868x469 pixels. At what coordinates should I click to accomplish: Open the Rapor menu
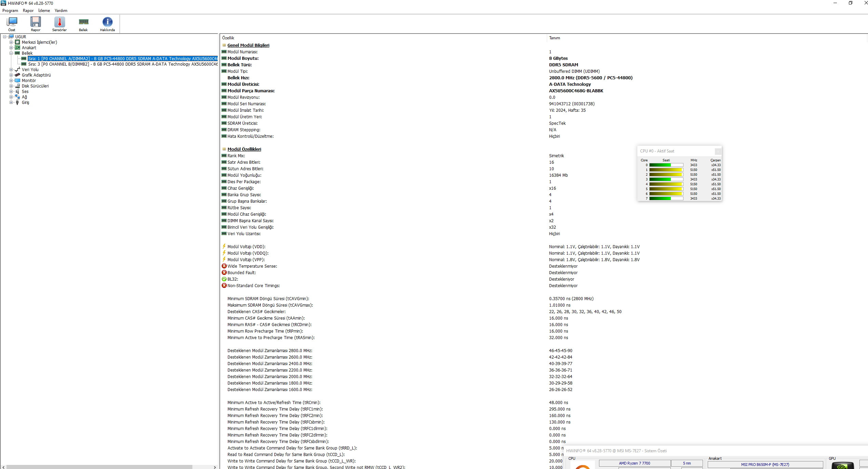pyautogui.click(x=28, y=11)
